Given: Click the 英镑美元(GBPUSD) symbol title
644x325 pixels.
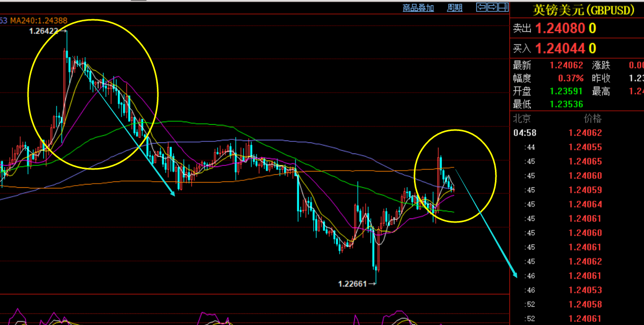Looking at the screenshot, I should pyautogui.click(x=584, y=10).
